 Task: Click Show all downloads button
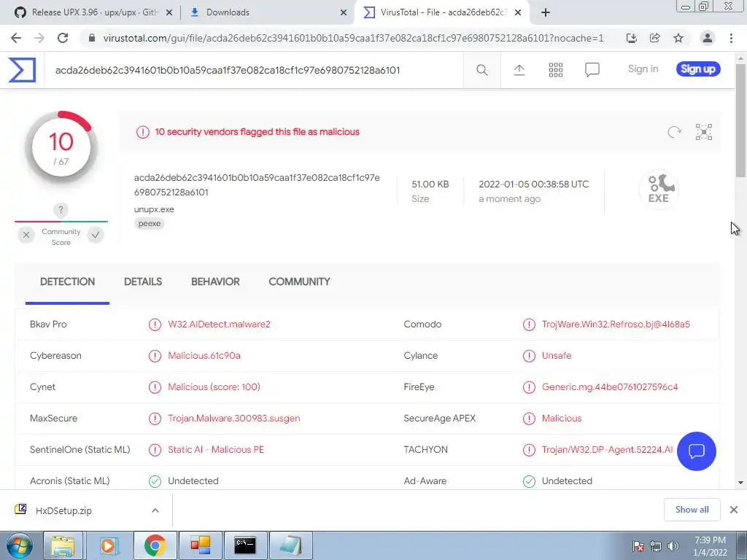coord(692,510)
